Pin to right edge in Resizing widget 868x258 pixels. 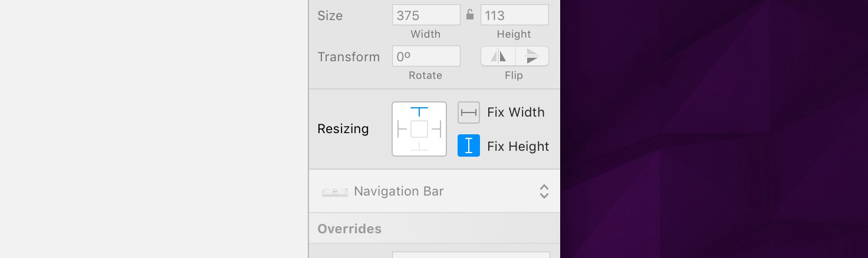(x=436, y=129)
